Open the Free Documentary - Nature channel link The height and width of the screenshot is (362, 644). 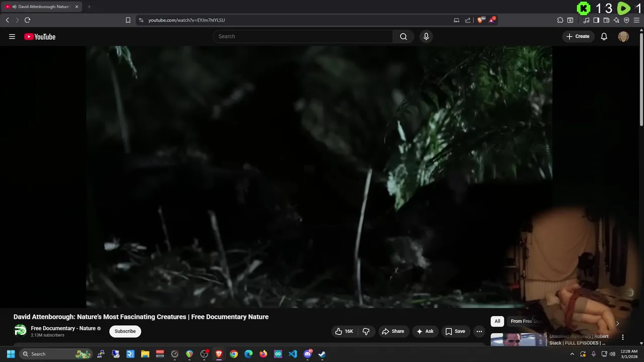tap(63, 328)
